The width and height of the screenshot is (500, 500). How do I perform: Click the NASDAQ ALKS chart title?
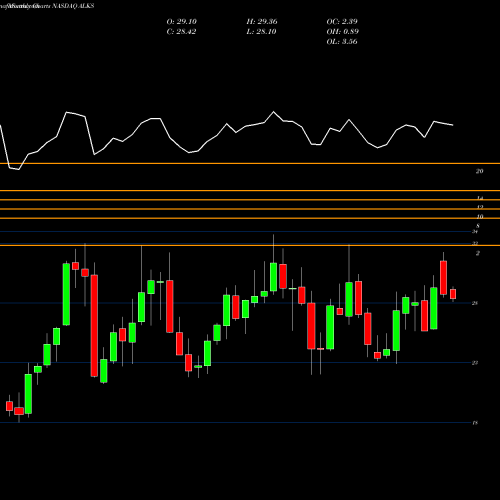pos(73,6)
